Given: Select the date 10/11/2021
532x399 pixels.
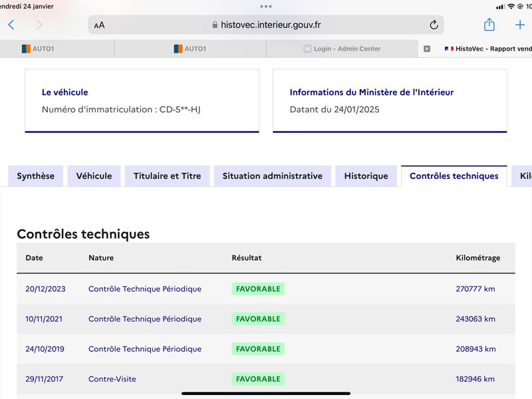Looking at the screenshot, I should pos(44,319).
